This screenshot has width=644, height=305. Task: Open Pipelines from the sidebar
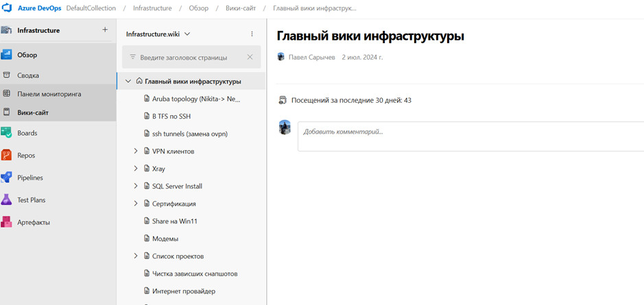coord(30,178)
